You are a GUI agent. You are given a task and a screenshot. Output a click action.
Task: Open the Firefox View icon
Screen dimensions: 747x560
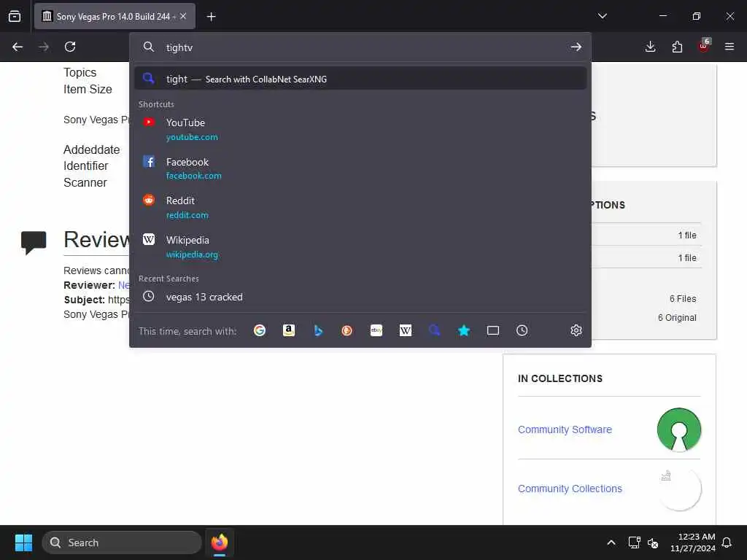pyautogui.click(x=15, y=16)
